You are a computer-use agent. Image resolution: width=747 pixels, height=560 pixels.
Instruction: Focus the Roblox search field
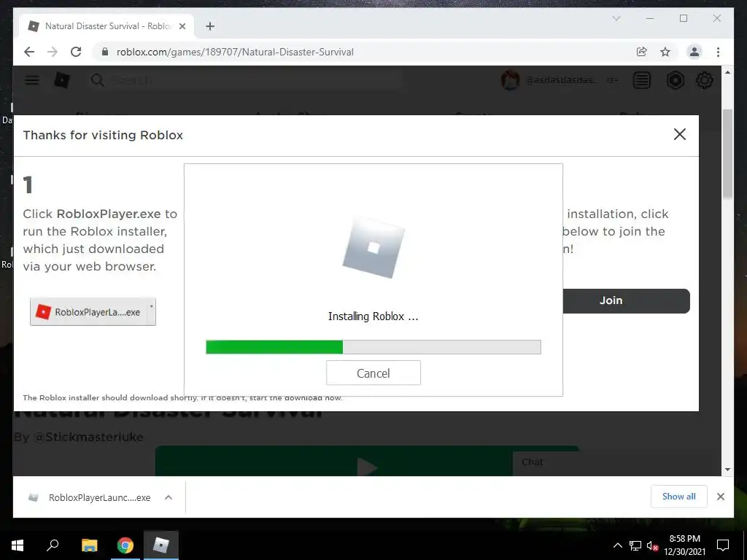245,80
